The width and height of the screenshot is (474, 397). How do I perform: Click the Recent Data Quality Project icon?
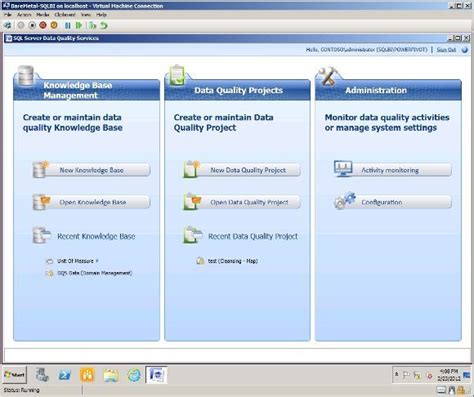(x=193, y=235)
